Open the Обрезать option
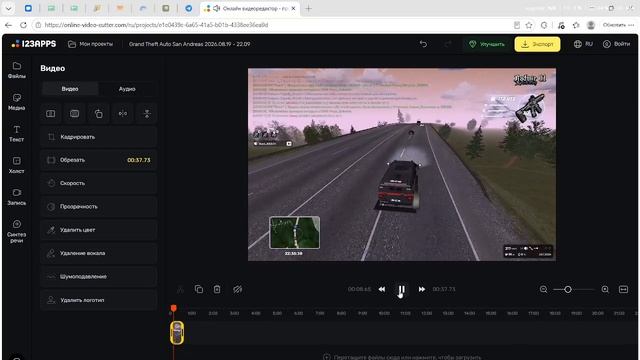The image size is (640, 360). [x=99, y=160]
